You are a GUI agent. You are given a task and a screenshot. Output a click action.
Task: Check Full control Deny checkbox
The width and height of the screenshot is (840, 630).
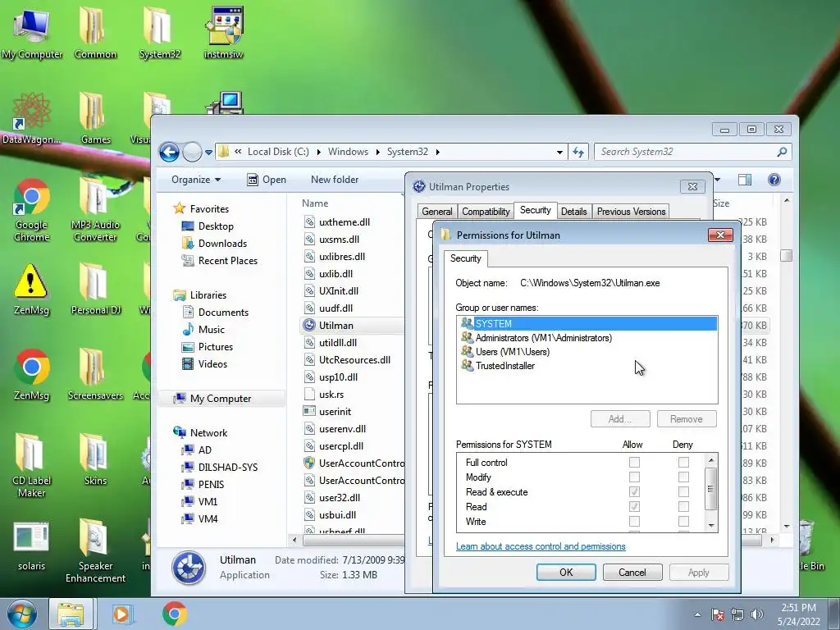683,463
